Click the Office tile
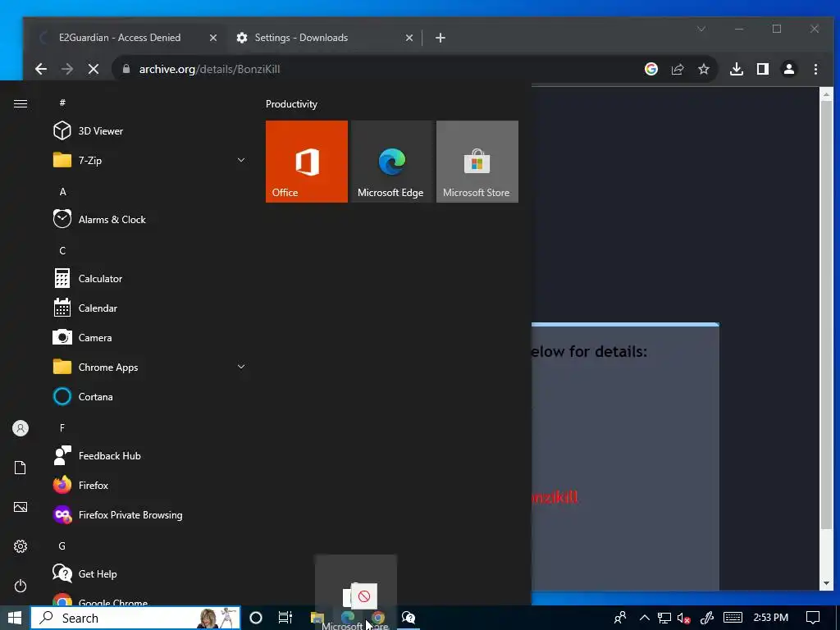Screen dimensions: 840x630 (x=307, y=162)
